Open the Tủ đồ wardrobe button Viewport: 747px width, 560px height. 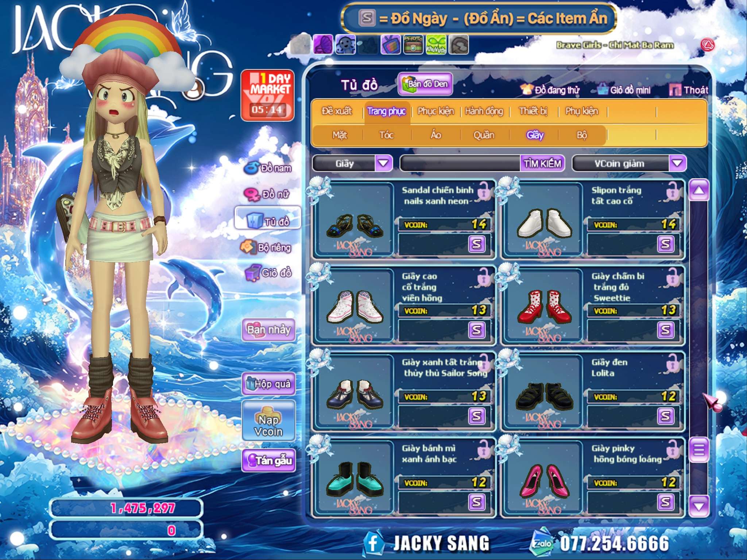(268, 218)
